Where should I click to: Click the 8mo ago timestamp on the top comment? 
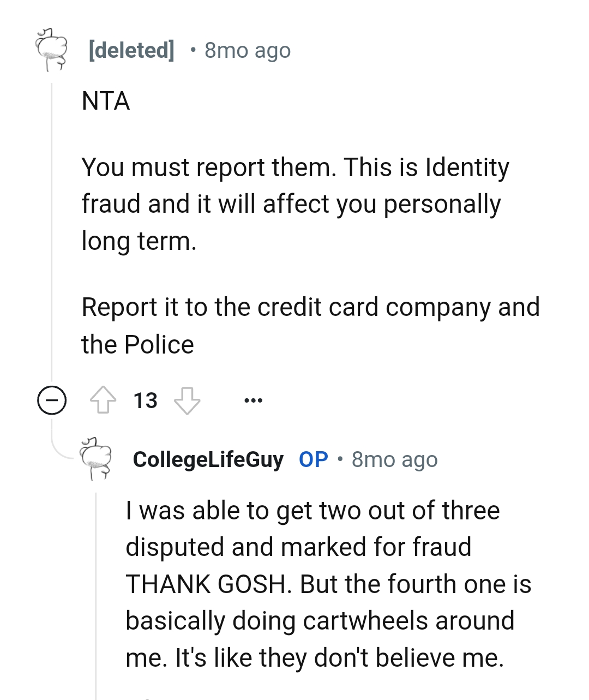[247, 50]
